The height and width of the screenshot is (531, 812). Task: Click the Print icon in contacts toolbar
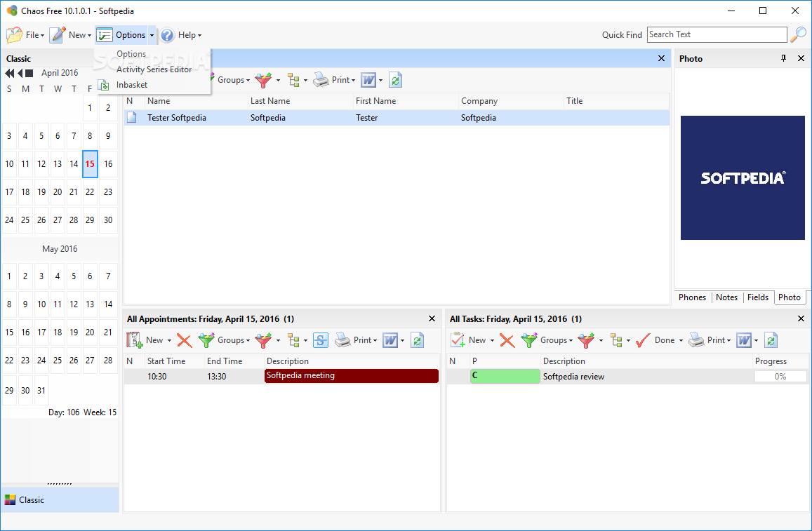pyautogui.click(x=321, y=80)
